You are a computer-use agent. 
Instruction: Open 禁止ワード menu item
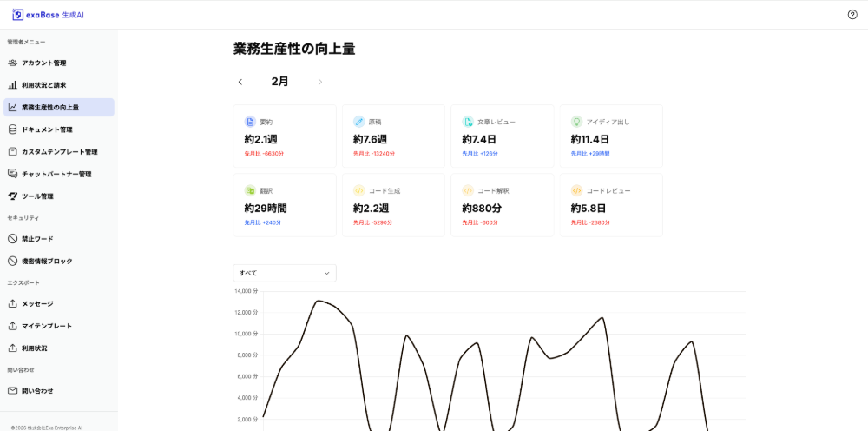(59, 239)
